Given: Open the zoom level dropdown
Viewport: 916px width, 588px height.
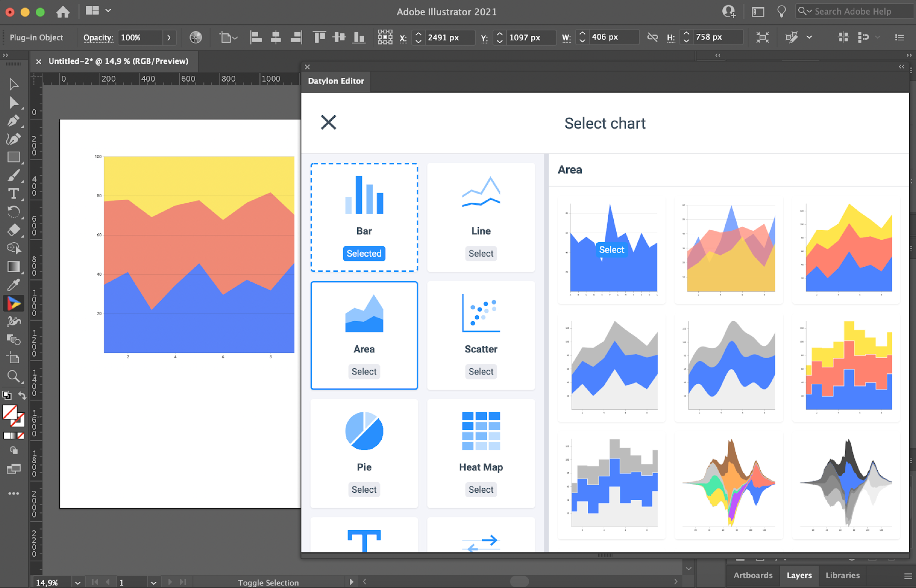Looking at the screenshot, I should tap(77, 583).
